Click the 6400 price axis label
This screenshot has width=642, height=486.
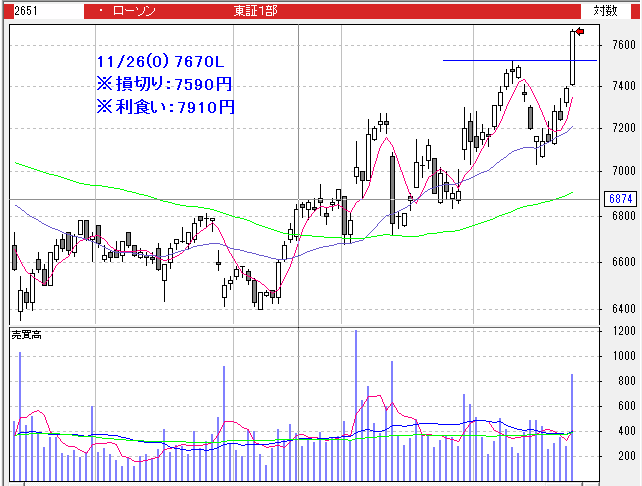point(623,308)
